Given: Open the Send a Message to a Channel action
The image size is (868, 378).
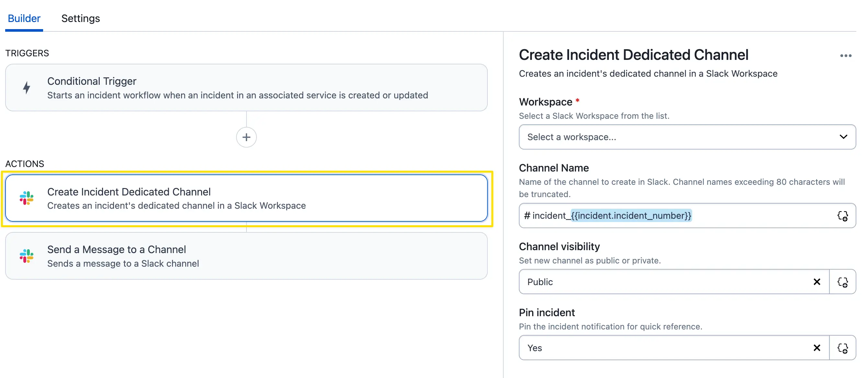Looking at the screenshot, I should [x=246, y=256].
